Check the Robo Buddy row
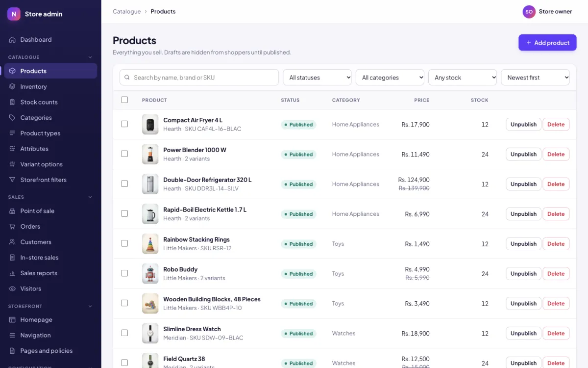 point(124,273)
